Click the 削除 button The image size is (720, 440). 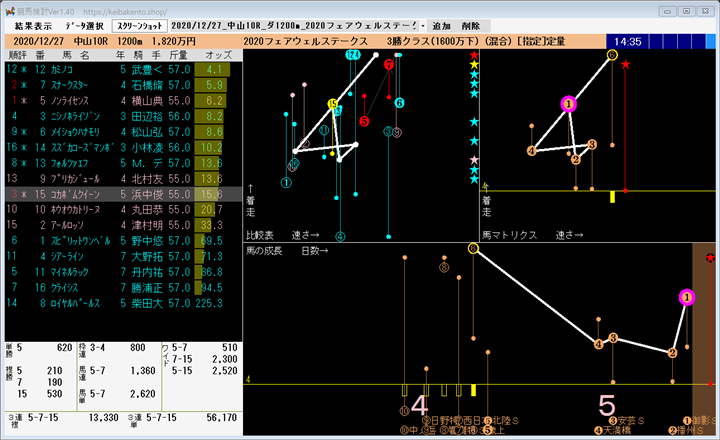click(x=471, y=26)
